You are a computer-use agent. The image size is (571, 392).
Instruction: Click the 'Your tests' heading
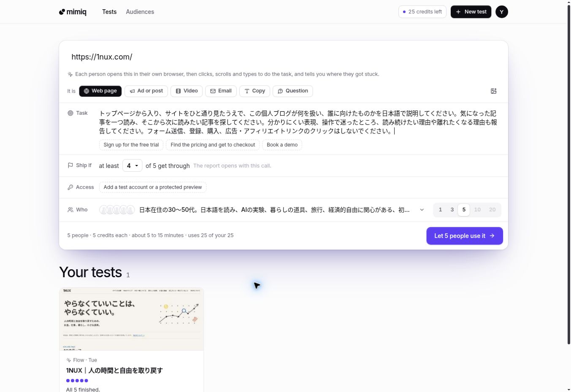pos(91,273)
